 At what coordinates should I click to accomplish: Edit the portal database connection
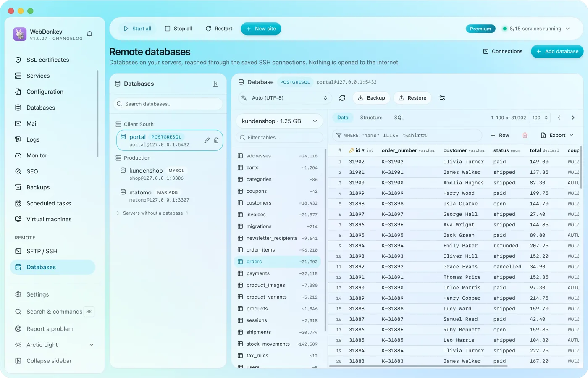[207, 140]
